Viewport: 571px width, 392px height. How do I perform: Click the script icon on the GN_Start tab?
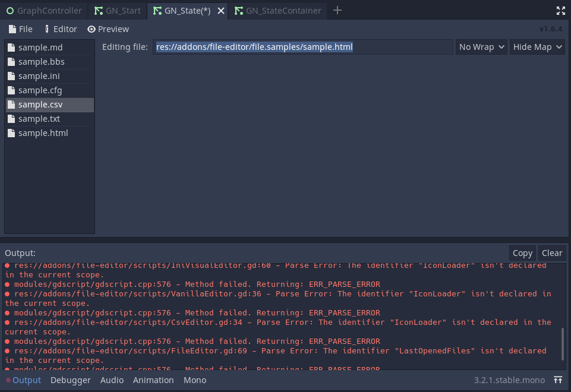tap(99, 10)
